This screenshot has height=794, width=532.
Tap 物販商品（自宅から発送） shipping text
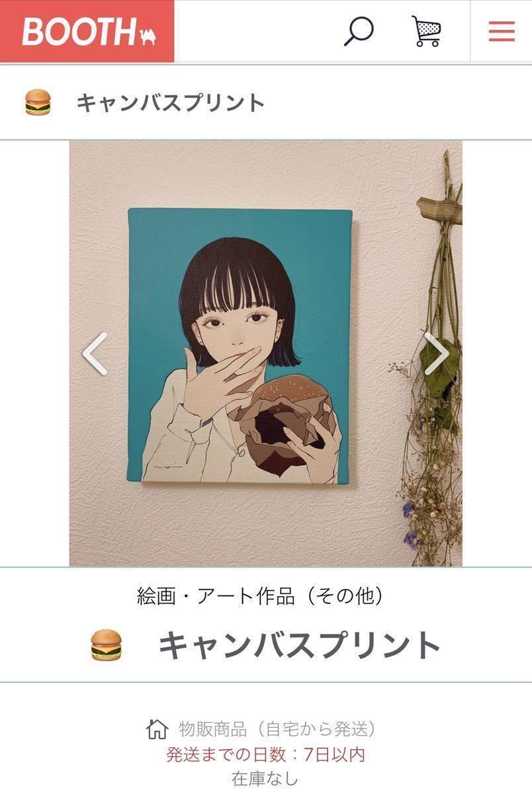[278, 729]
